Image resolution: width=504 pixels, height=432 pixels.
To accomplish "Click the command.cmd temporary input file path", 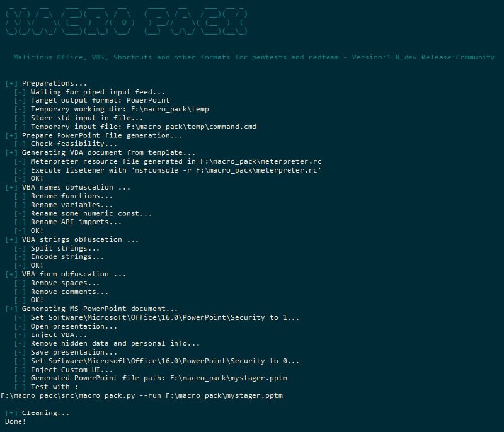I will [192, 127].
